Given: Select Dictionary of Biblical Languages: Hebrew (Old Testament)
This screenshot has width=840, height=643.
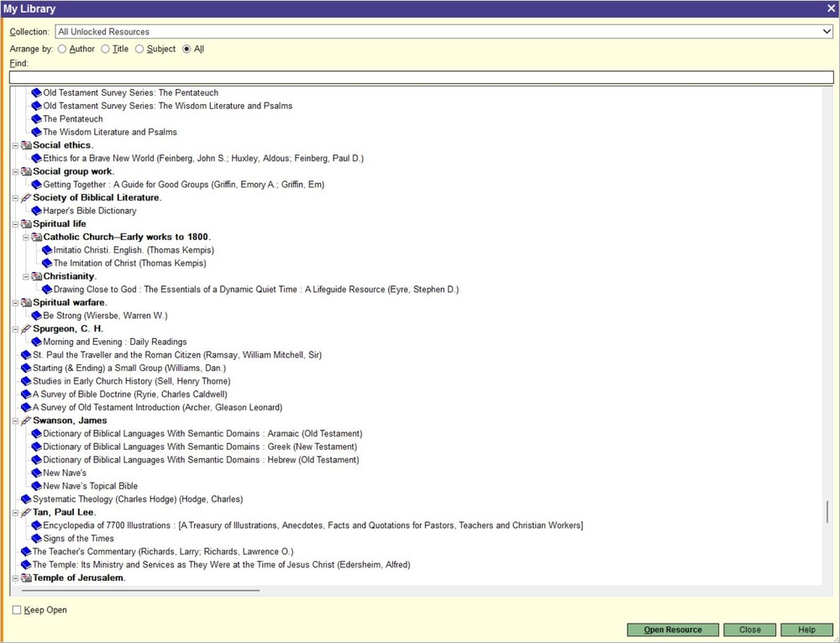Looking at the screenshot, I should [201, 460].
